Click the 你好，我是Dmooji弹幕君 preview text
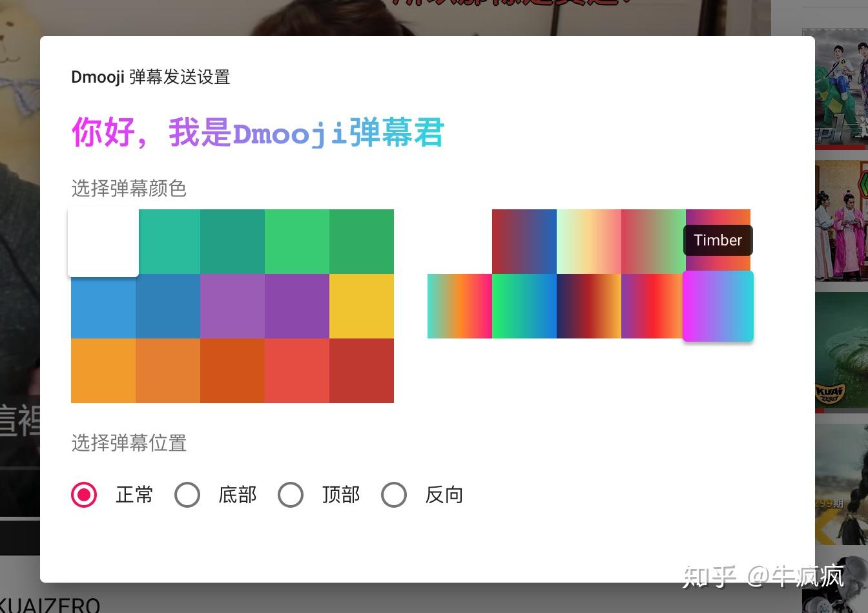 point(258,132)
